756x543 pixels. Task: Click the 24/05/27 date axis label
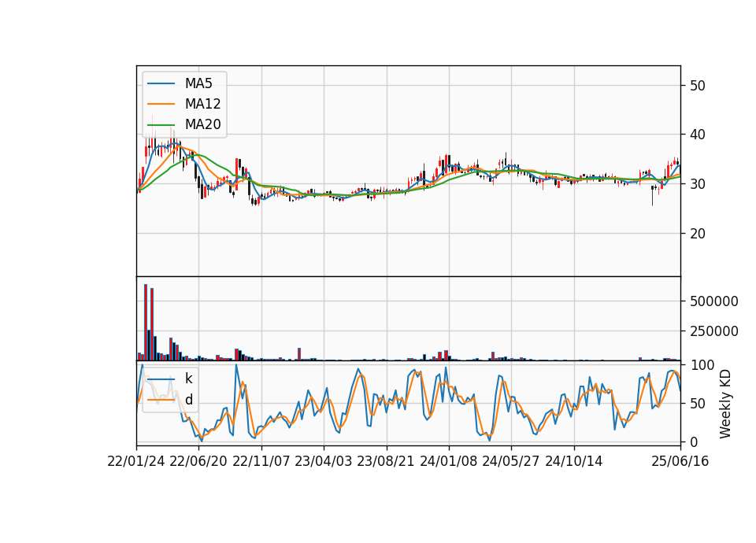(x=511, y=461)
